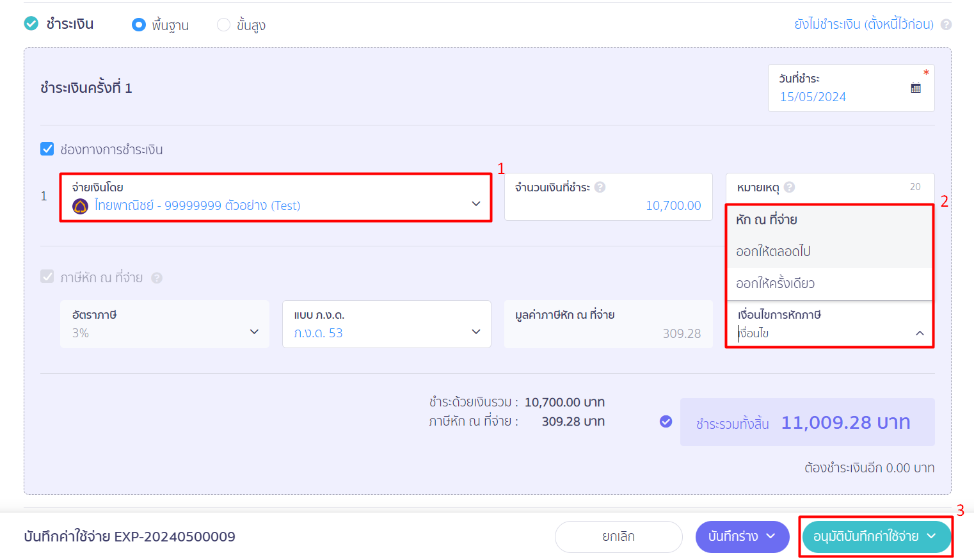Click the blue checkmark beside ชำระรวมทั้งสิ้น
The image size is (974, 560).
(x=666, y=421)
